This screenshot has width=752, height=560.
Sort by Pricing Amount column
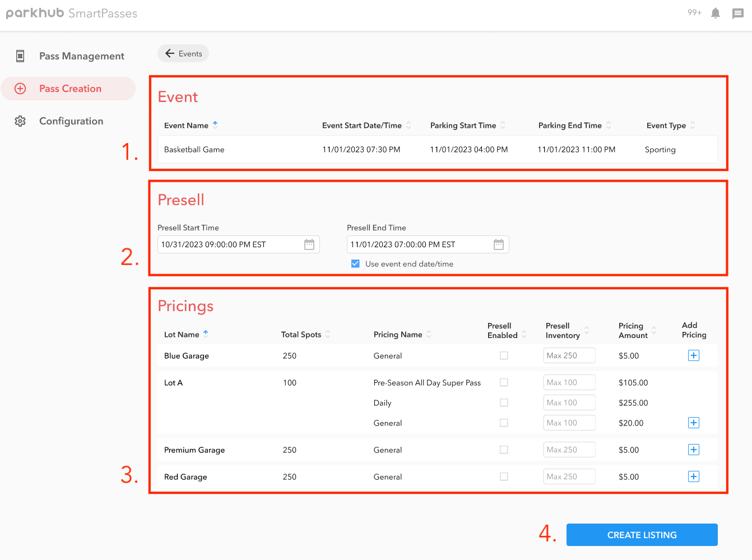coord(654,330)
